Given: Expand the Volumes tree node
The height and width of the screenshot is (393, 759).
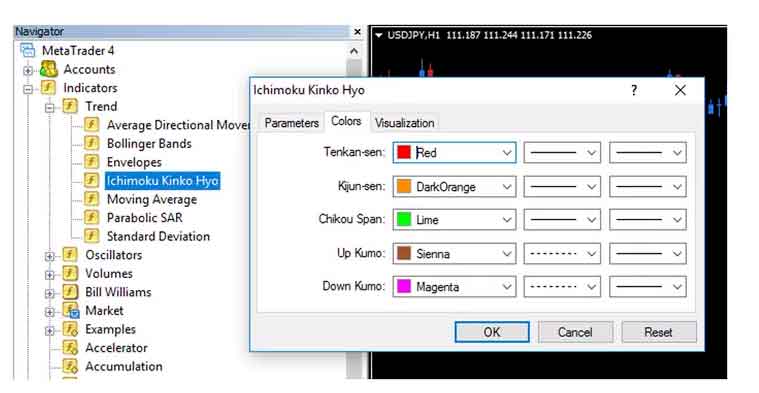Looking at the screenshot, I should 50,275.
